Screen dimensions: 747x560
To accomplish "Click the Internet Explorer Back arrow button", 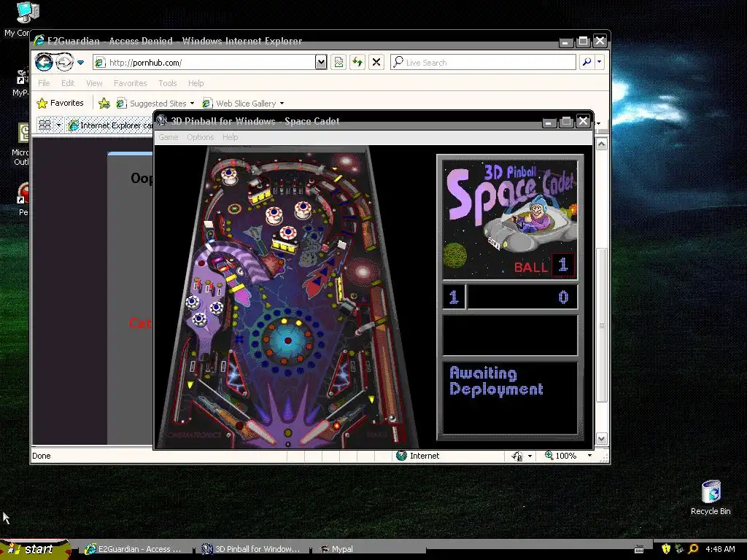I will coord(44,62).
